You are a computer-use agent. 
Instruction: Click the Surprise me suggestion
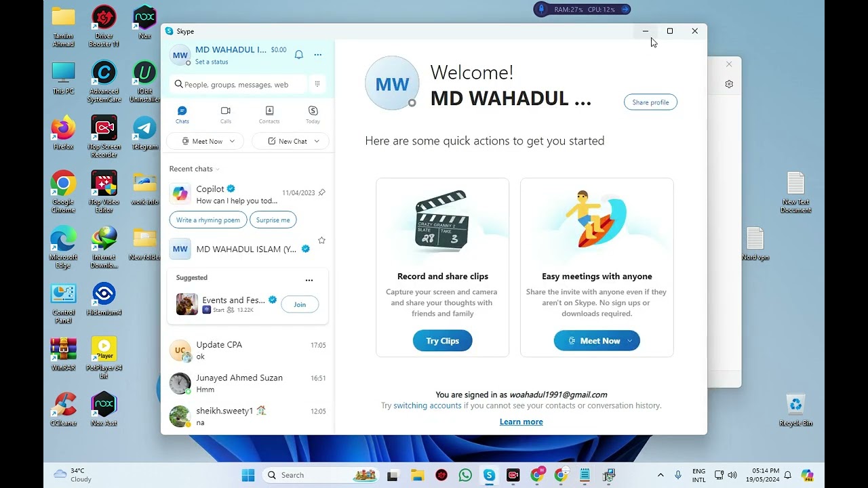[x=273, y=220]
